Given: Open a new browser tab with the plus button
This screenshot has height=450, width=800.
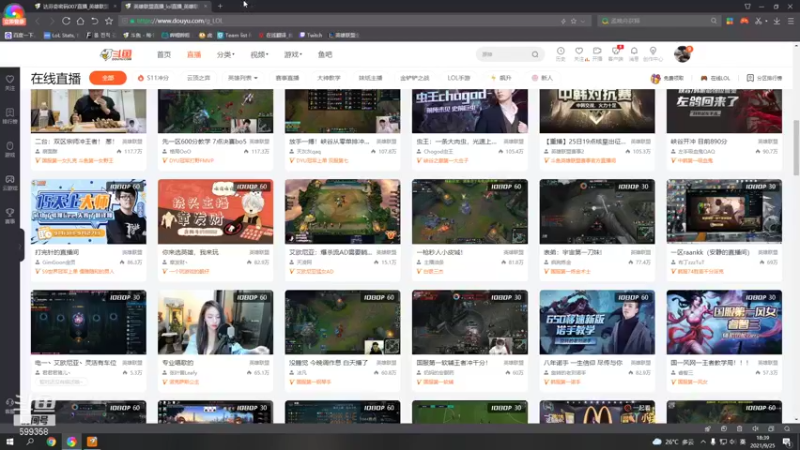Looking at the screenshot, I should tap(220, 6).
